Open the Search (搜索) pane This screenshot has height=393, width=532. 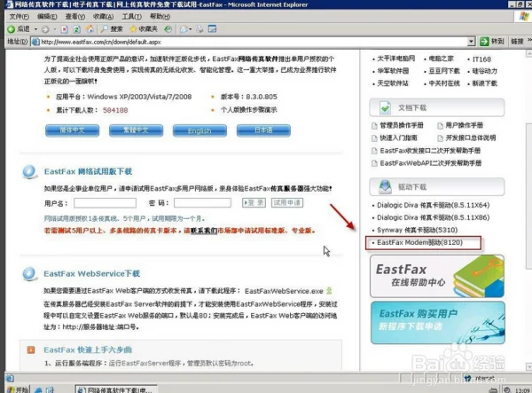[112, 29]
